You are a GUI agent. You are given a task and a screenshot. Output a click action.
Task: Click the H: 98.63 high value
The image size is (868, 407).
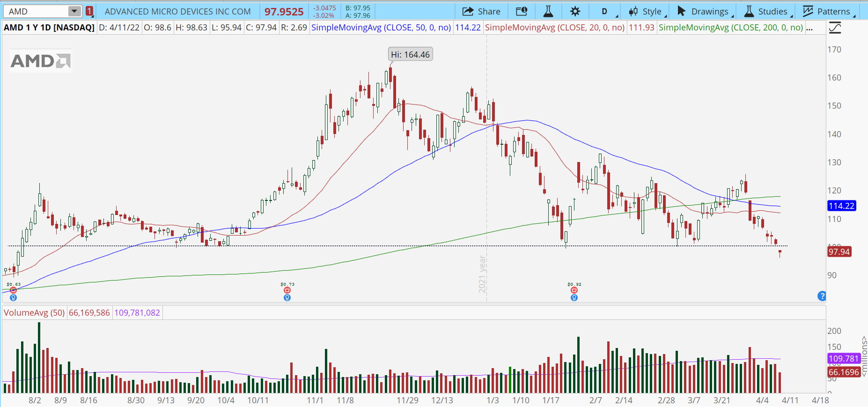[x=191, y=28]
